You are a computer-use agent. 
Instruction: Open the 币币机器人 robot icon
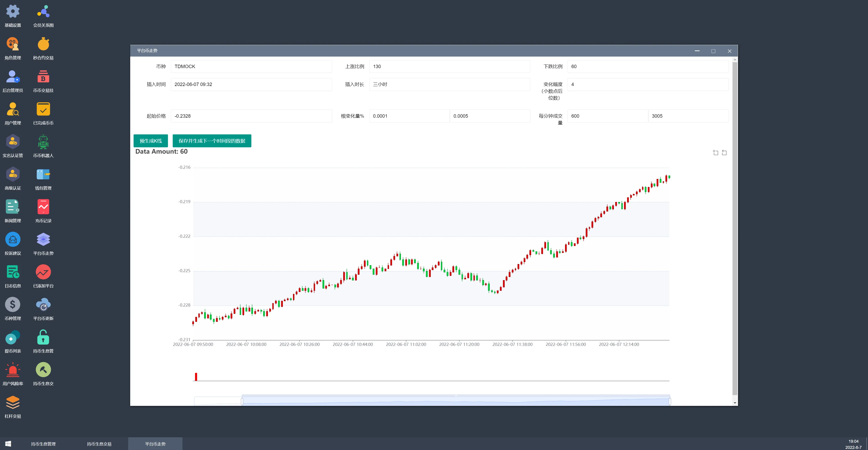tap(43, 142)
